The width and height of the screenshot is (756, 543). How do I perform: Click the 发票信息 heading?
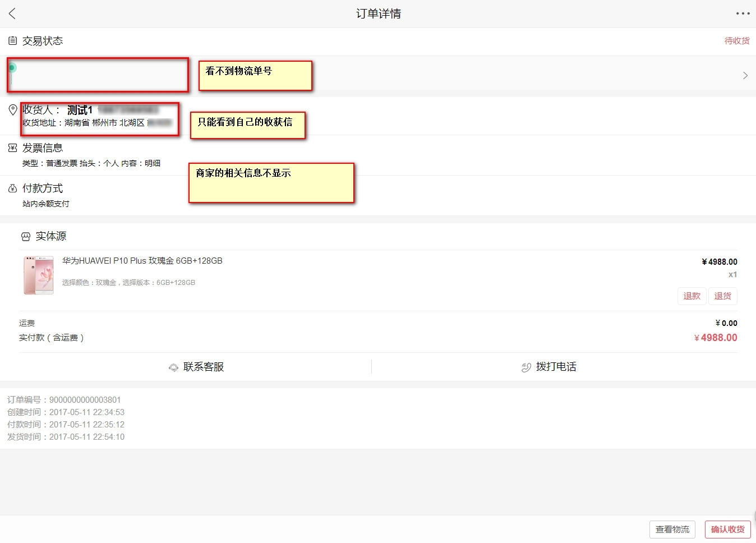click(x=43, y=148)
